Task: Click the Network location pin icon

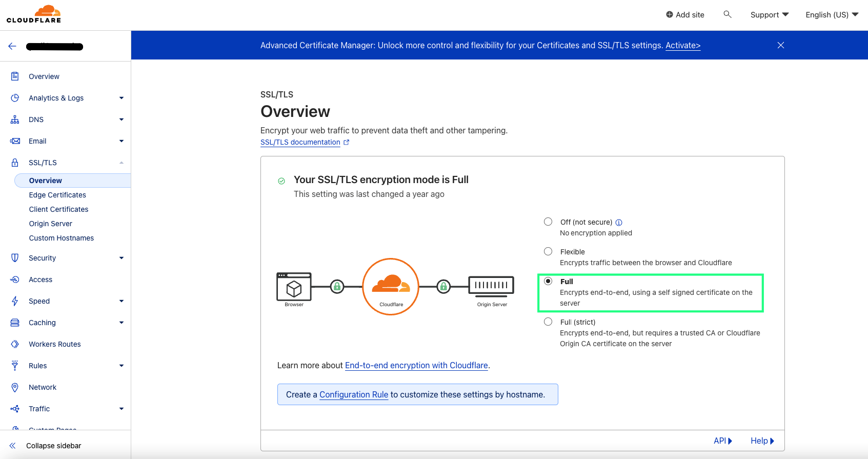Action: [15, 387]
